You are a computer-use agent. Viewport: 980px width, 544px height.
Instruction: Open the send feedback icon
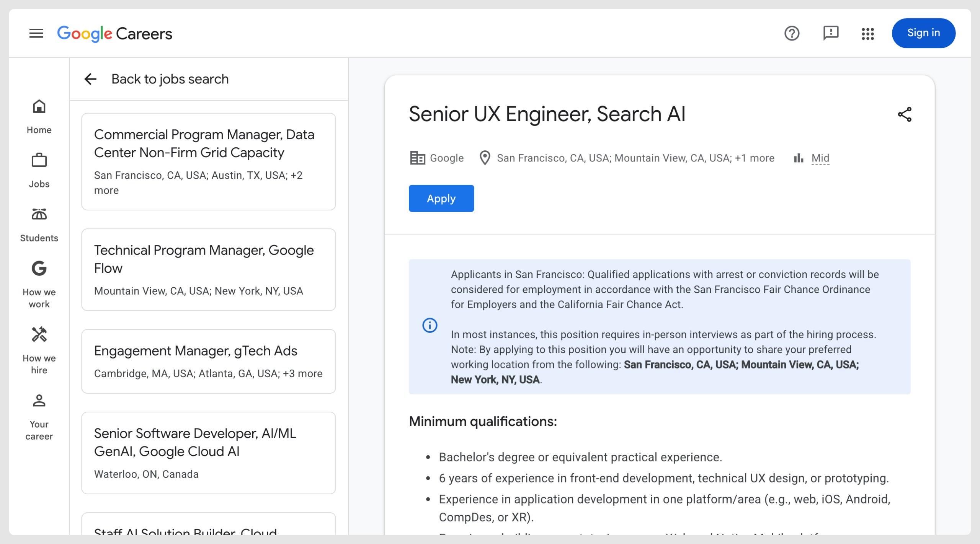831,33
